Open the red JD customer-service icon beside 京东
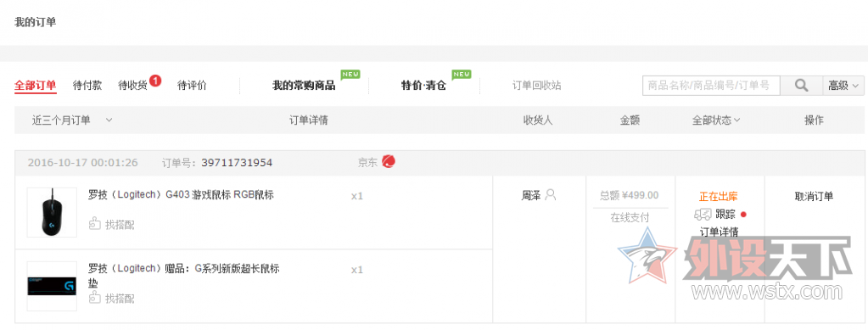The image size is (868, 330). [x=389, y=162]
